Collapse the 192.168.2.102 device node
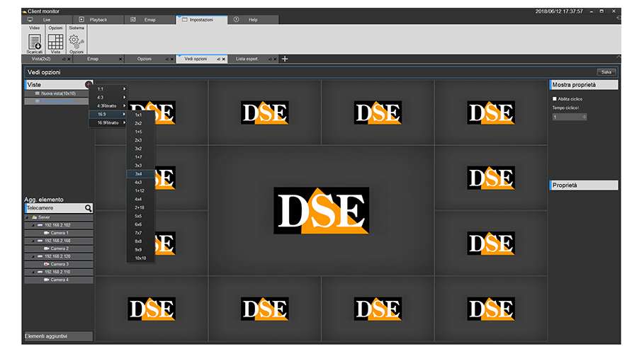The image size is (644, 354). [x=33, y=225]
